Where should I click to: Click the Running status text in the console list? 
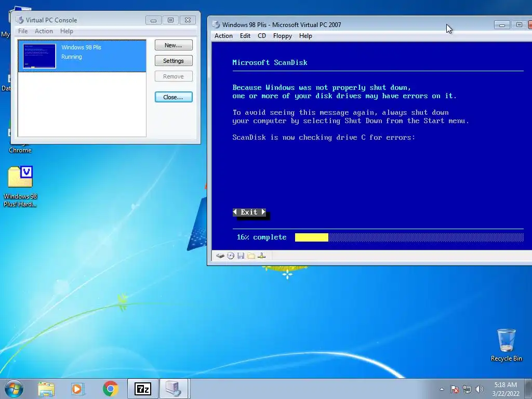[72, 57]
